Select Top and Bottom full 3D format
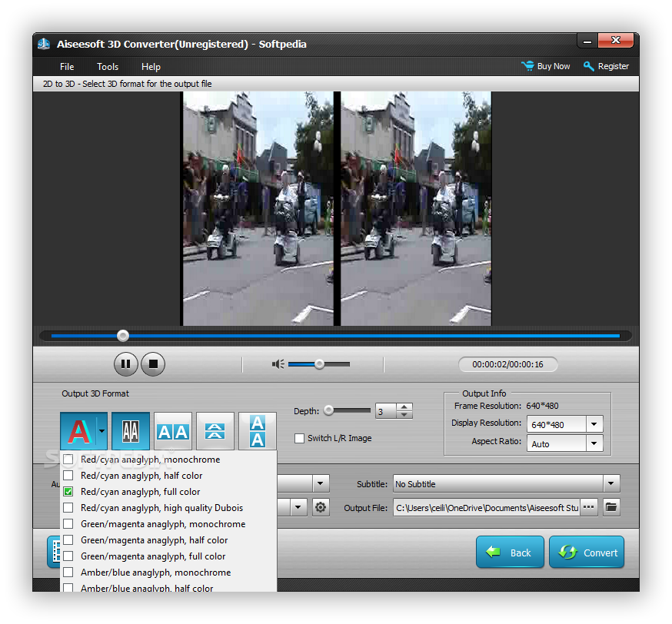This screenshot has height=624, width=672. pyautogui.click(x=257, y=431)
